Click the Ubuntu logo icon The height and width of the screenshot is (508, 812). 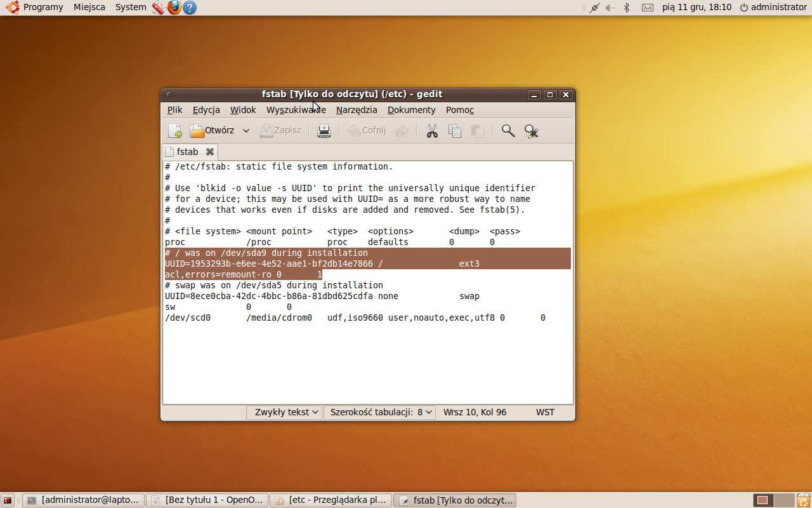[x=13, y=7]
